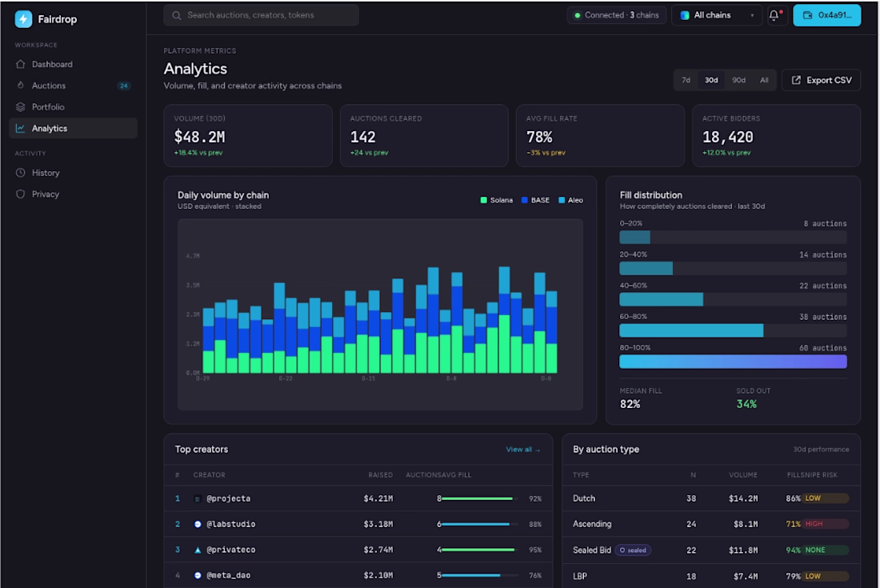880x588 pixels.
Task: Click the History clock icon
Action: coord(21,173)
